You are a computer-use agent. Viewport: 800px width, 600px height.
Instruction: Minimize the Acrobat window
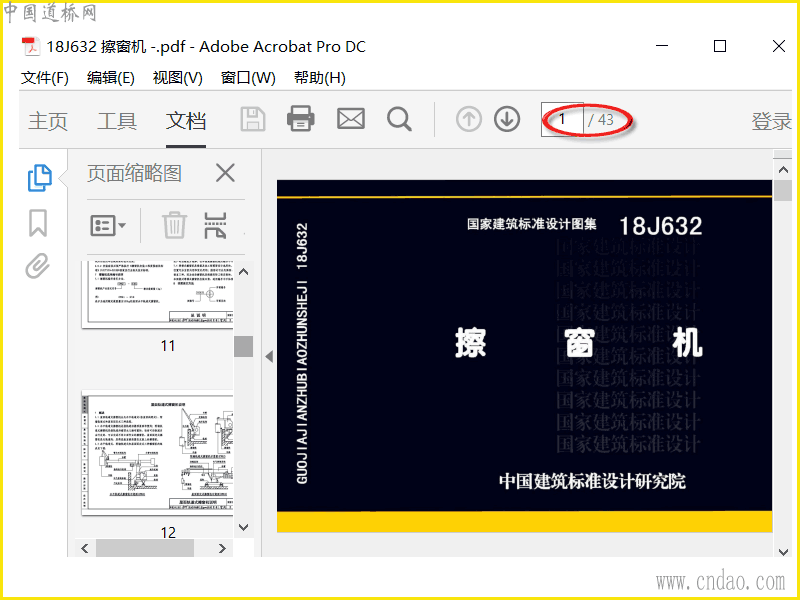pos(662,46)
